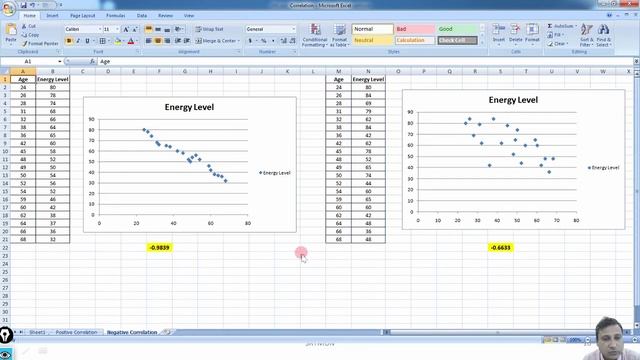640x360 pixels.
Task: Activate the Format Painter
Action: (x=40, y=43)
